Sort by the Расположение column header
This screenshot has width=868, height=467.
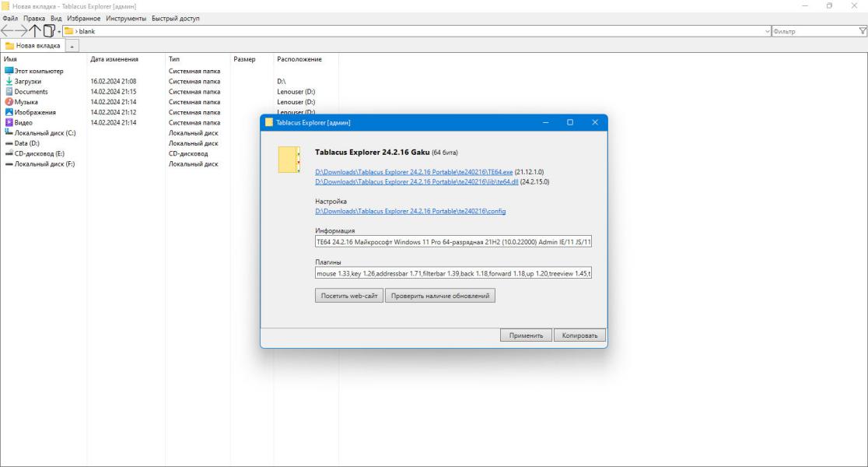click(299, 59)
